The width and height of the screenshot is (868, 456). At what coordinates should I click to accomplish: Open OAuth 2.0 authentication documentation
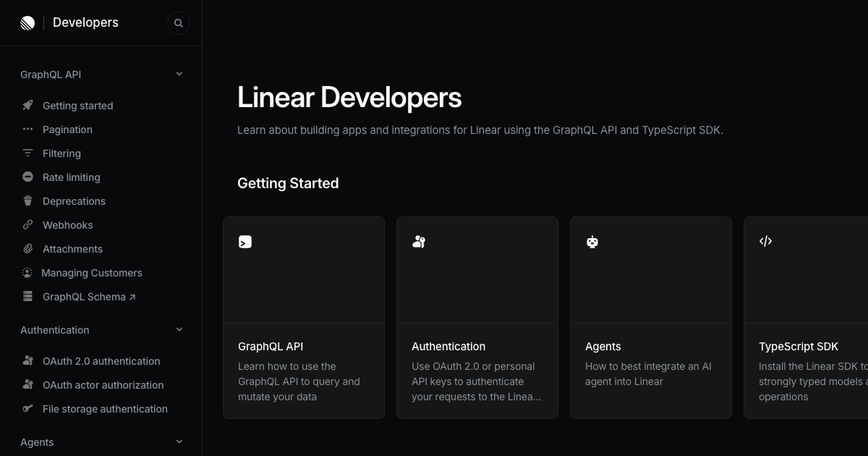pyautogui.click(x=101, y=360)
